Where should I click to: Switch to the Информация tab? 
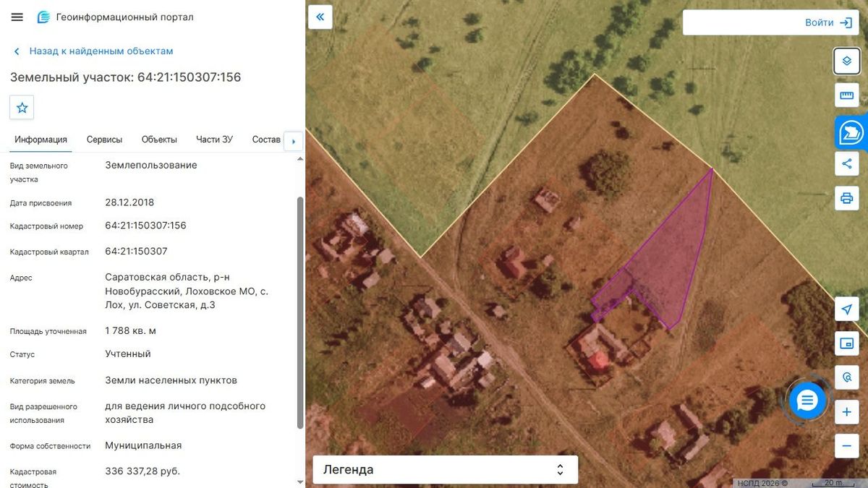[41, 140]
